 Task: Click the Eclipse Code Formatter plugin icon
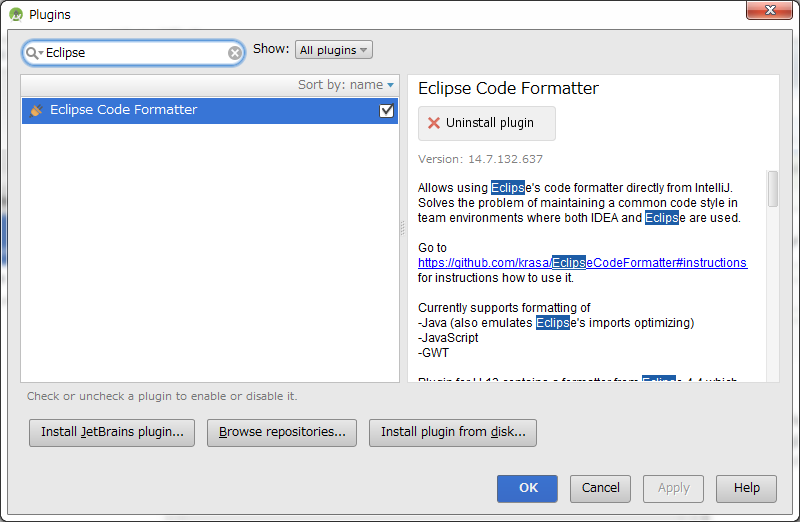(x=36, y=110)
